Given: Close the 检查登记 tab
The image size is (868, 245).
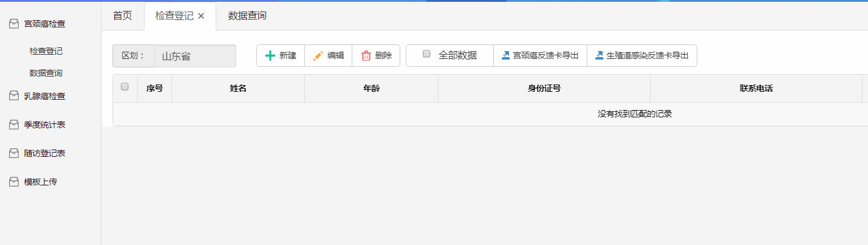Looking at the screenshot, I should (x=201, y=16).
